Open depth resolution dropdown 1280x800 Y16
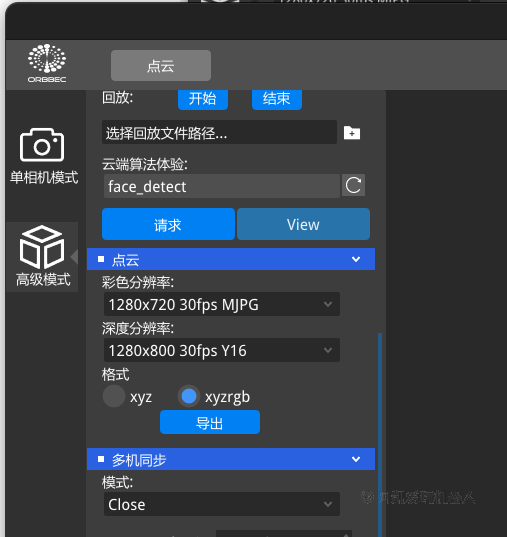Viewport: 507px width, 537px height. coord(222,350)
